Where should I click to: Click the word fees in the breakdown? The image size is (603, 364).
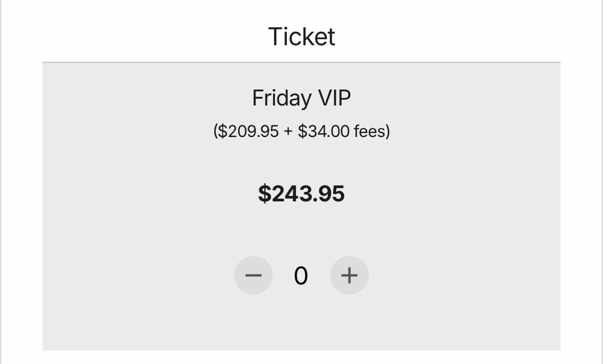tap(370, 131)
